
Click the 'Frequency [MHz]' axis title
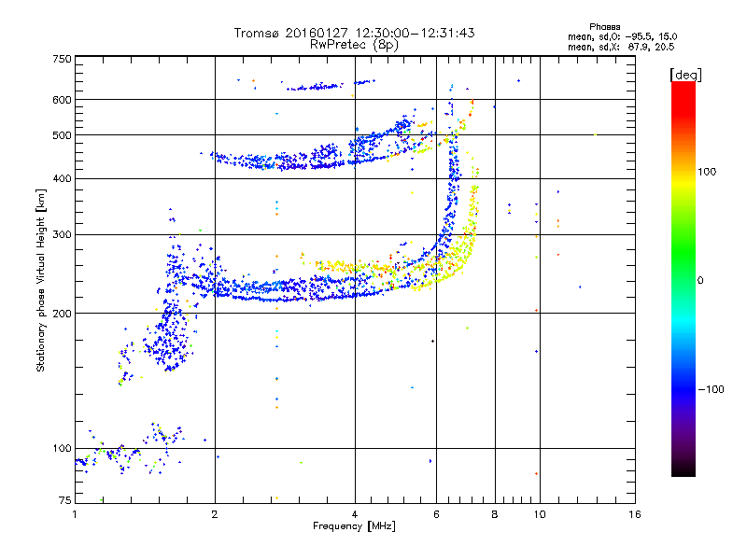tap(354, 526)
